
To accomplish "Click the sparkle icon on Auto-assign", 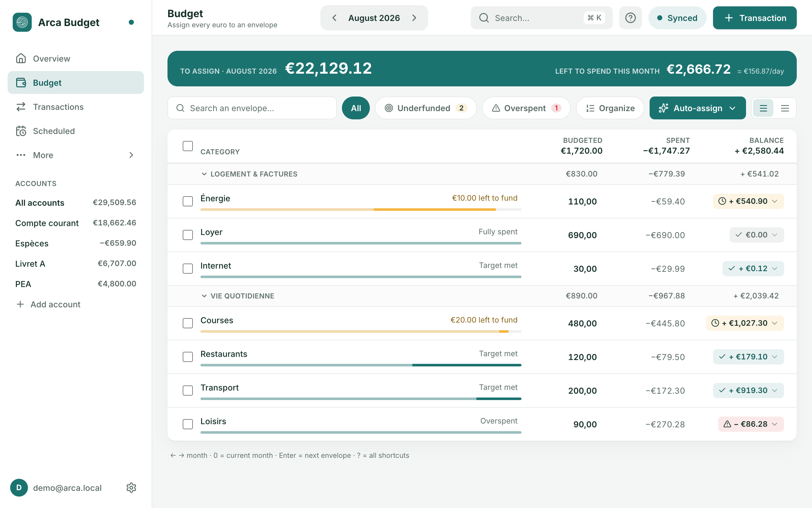I will pos(663,108).
